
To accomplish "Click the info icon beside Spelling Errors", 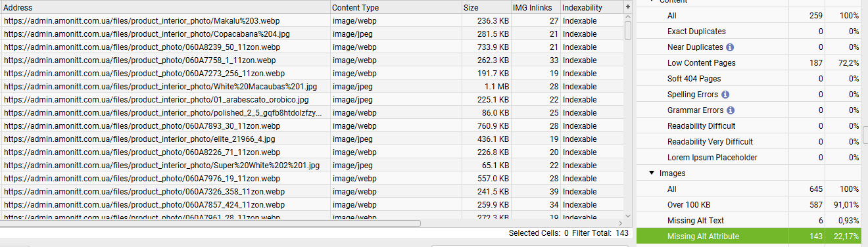I will coord(725,95).
